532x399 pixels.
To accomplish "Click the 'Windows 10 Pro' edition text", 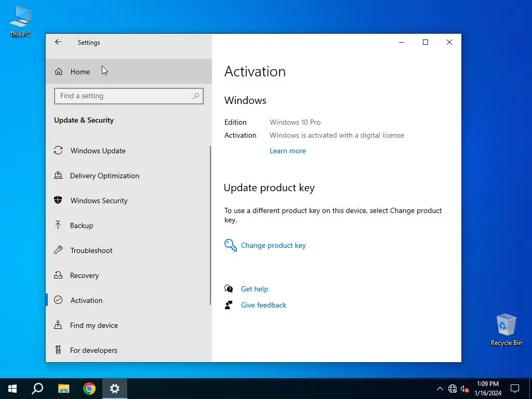I will 295,122.
